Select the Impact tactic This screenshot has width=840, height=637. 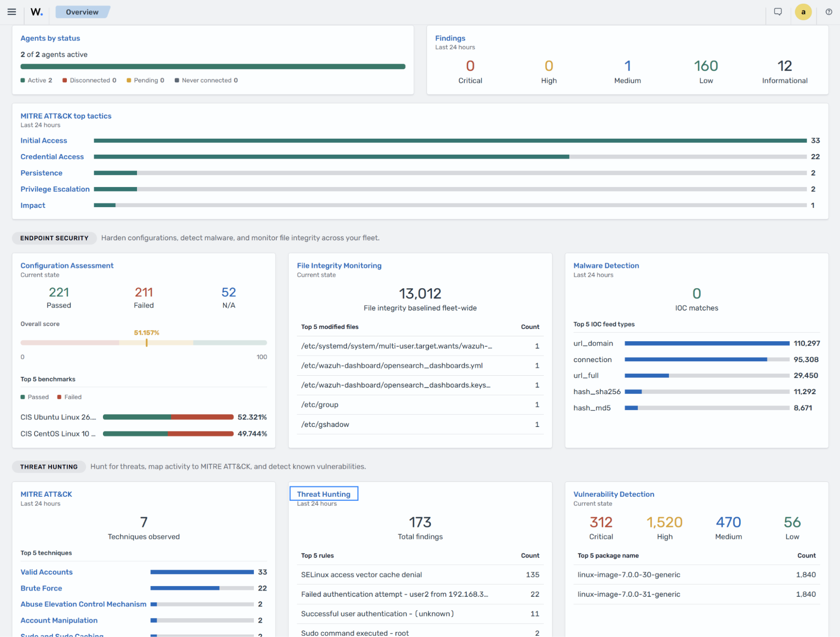pos(33,205)
